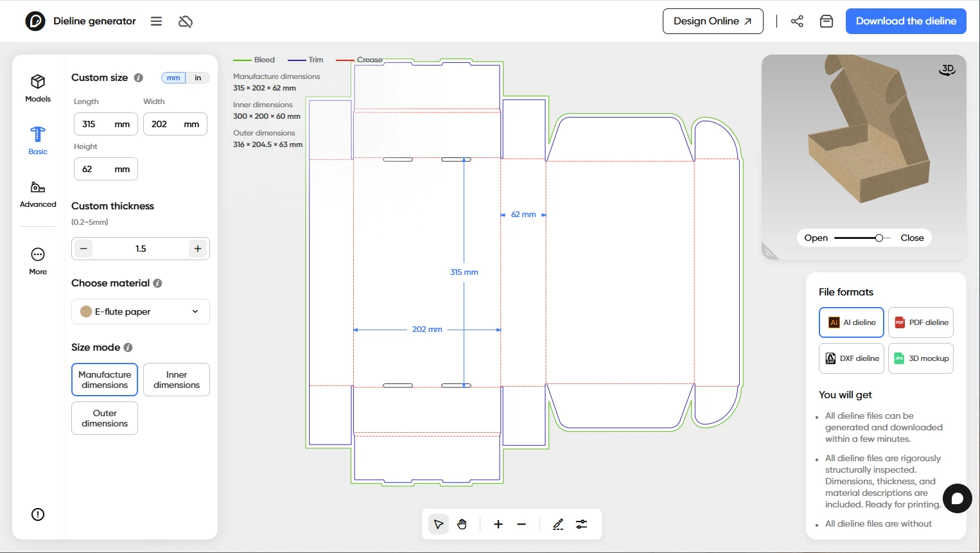Open the More options panel
This screenshot has height=553, width=980.
pos(38,261)
